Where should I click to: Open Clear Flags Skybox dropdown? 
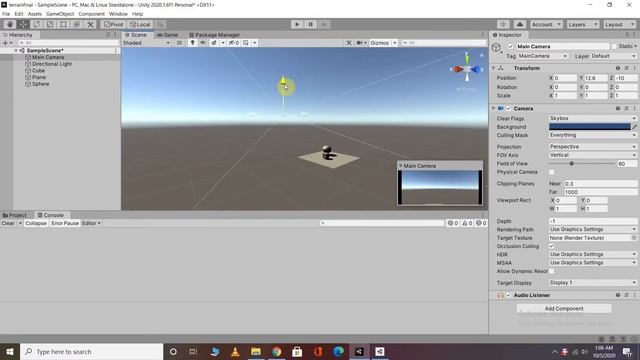pyautogui.click(x=593, y=118)
